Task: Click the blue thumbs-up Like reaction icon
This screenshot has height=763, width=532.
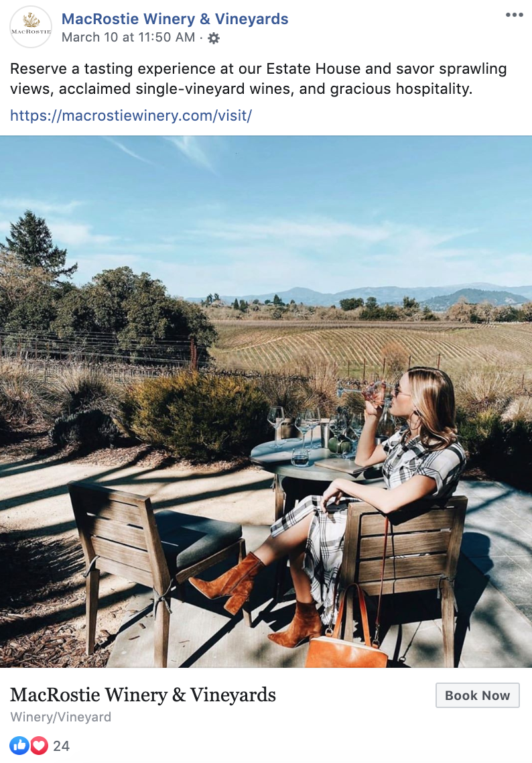Action: click(x=19, y=746)
